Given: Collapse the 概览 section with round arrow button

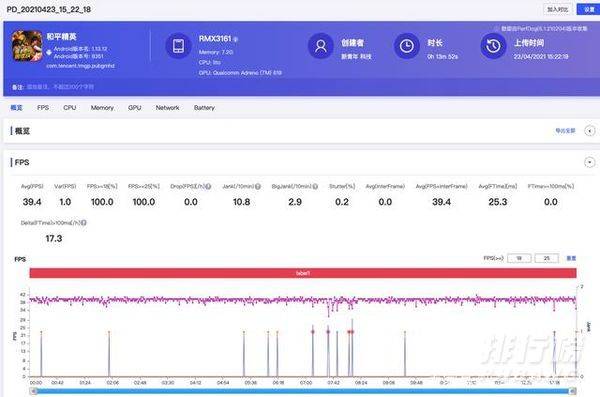Looking at the screenshot, I should pyautogui.click(x=590, y=131).
